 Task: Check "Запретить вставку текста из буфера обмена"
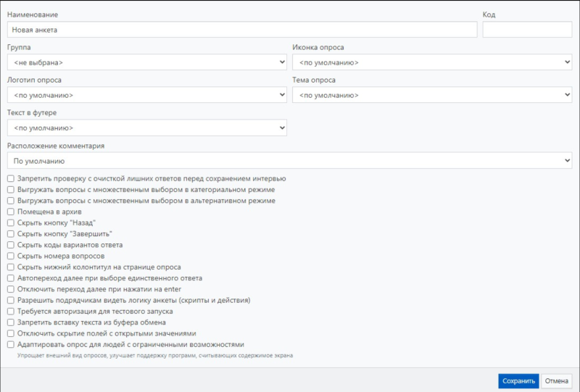coord(11,322)
